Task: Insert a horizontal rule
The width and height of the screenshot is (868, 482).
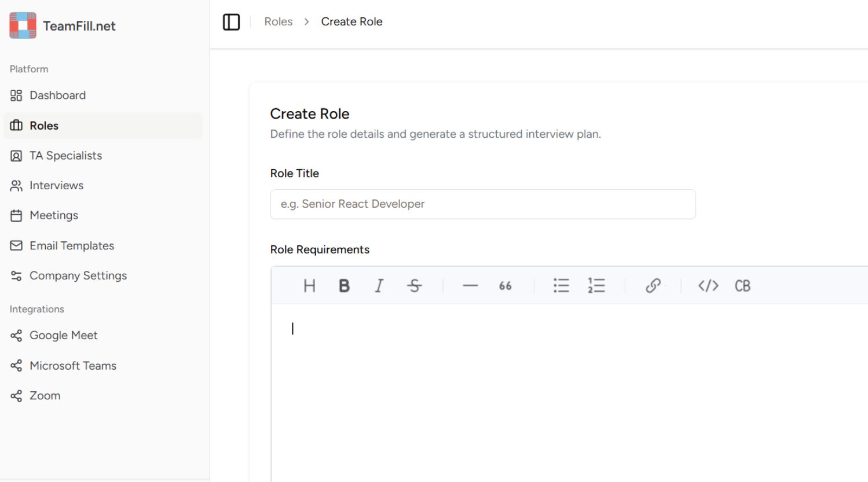Action: [470, 285]
